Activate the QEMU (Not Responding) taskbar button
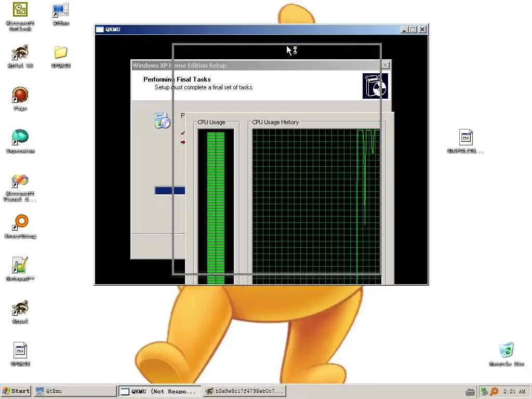Viewport: 532px width, 399px height. pos(159,391)
